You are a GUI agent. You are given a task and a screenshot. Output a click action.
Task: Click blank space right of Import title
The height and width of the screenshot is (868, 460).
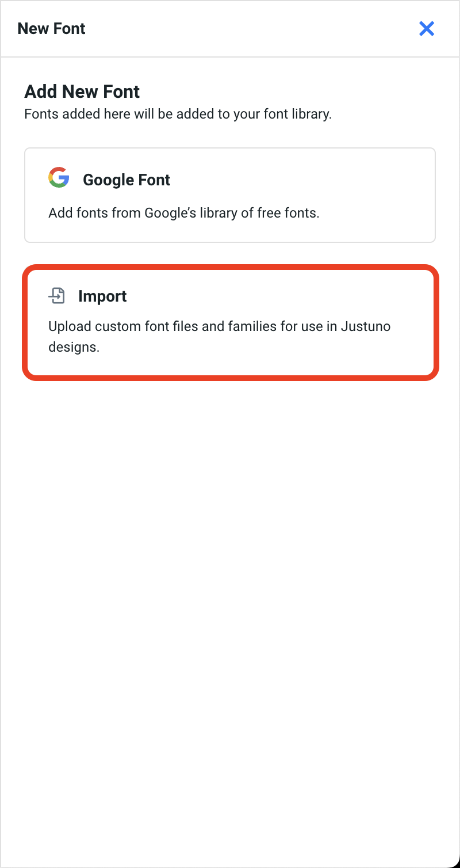287,296
